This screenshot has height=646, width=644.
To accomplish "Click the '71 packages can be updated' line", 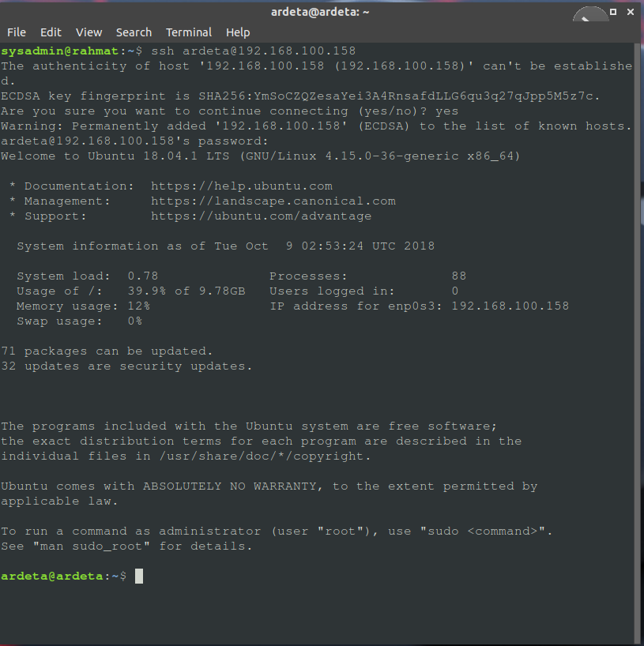I will pyautogui.click(x=107, y=351).
